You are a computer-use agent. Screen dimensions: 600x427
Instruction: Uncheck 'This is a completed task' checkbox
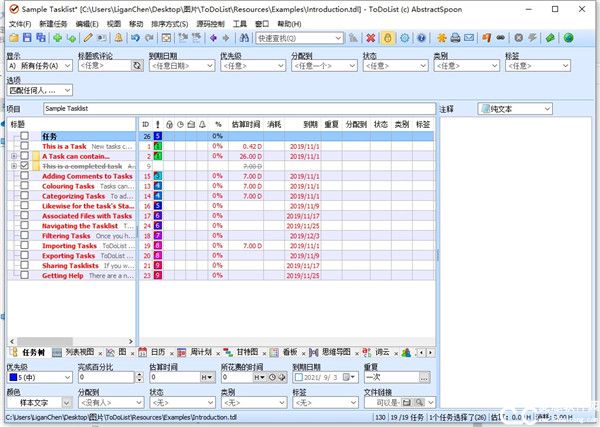click(x=25, y=166)
